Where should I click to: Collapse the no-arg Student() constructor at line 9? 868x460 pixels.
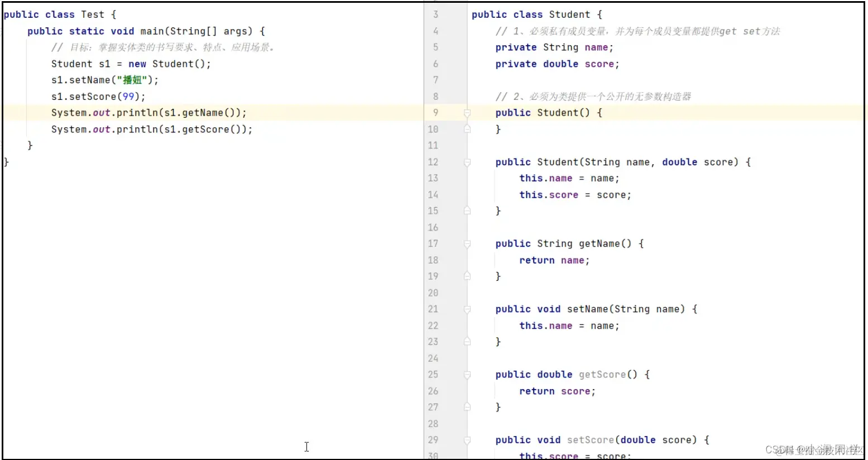467,113
